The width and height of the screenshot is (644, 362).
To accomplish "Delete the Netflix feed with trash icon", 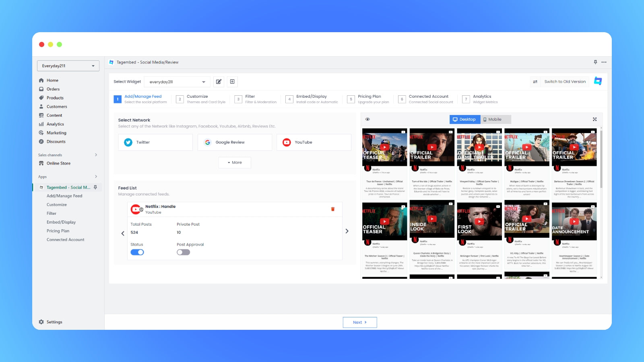I will tap(333, 209).
